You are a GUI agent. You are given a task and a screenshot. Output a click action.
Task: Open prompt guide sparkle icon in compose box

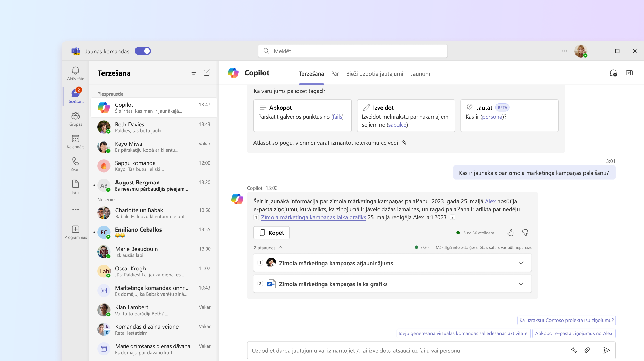574,350
